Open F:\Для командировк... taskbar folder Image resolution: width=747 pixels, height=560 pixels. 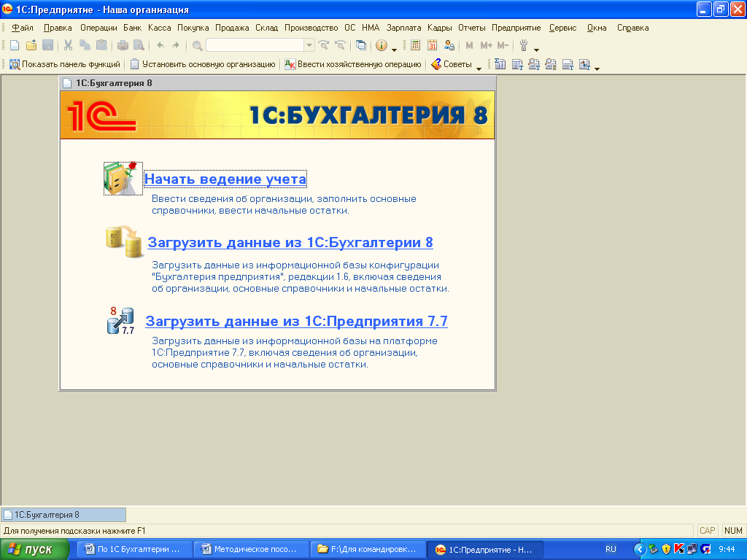[x=368, y=550]
